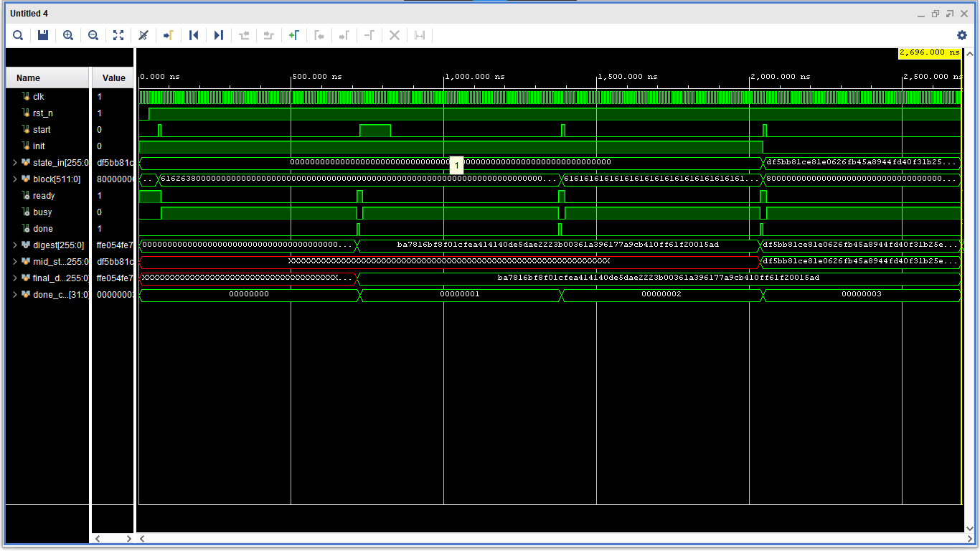Expand the digest[255:0] bus
This screenshot has height=551, width=980.
(14, 245)
